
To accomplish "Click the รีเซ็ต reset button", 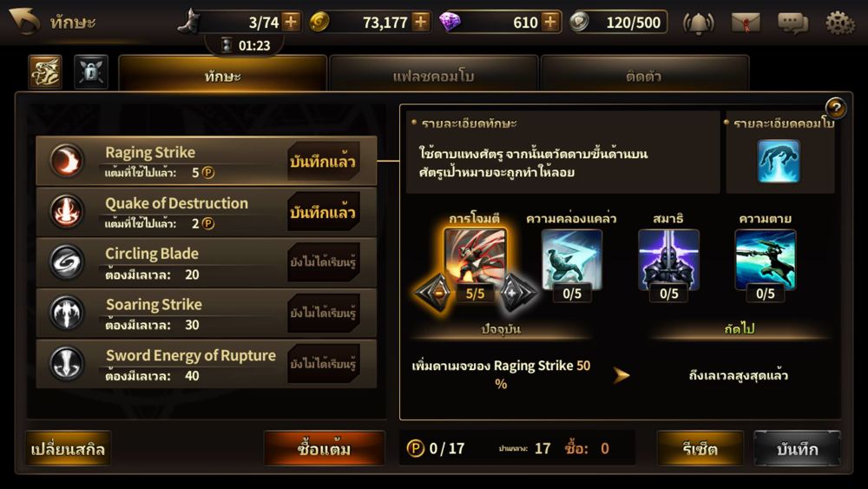I will point(700,448).
